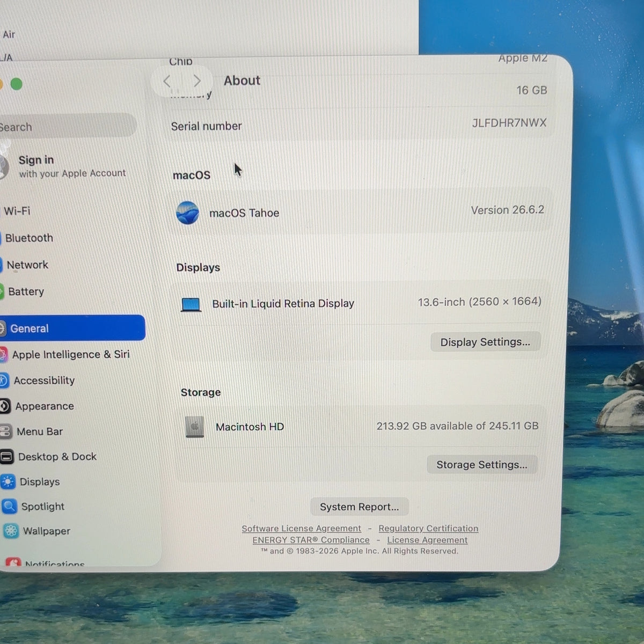Open Displays settings in the sidebar
Screen dimensions: 644x644
tap(31, 481)
